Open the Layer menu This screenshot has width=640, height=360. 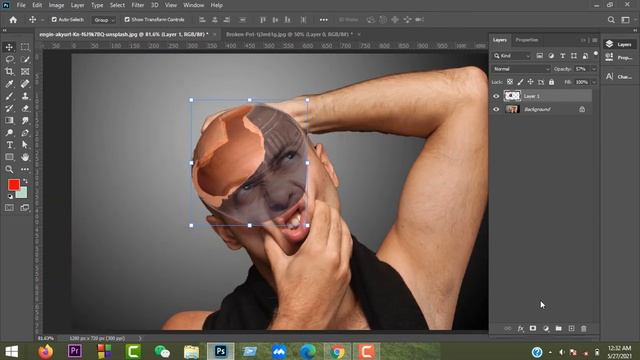coord(77,5)
